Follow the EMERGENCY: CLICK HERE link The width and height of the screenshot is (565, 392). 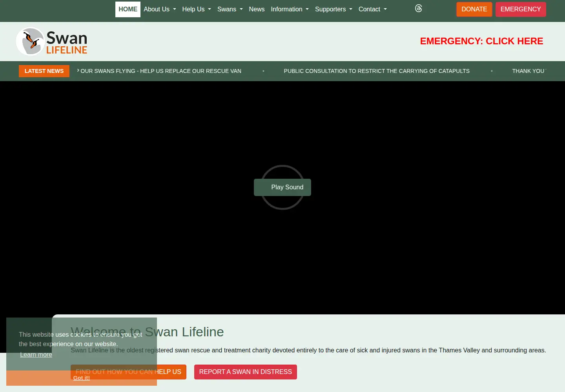click(x=481, y=41)
